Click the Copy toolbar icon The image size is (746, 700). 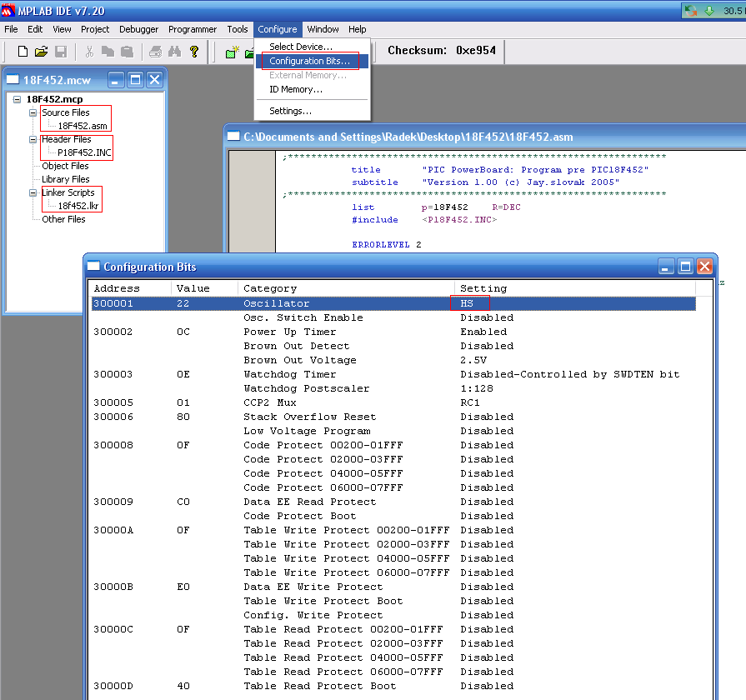pos(108,52)
